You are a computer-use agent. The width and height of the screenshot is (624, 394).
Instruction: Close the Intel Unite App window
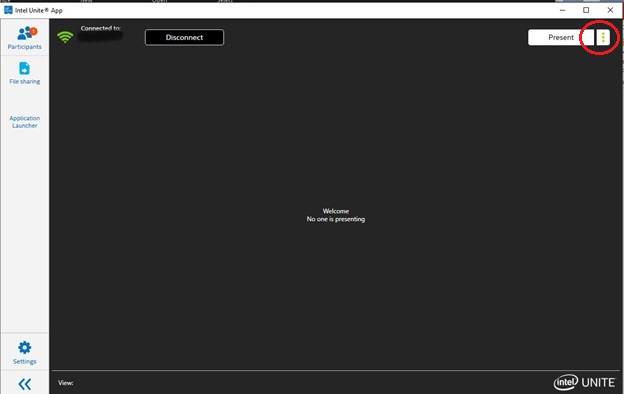coord(610,10)
